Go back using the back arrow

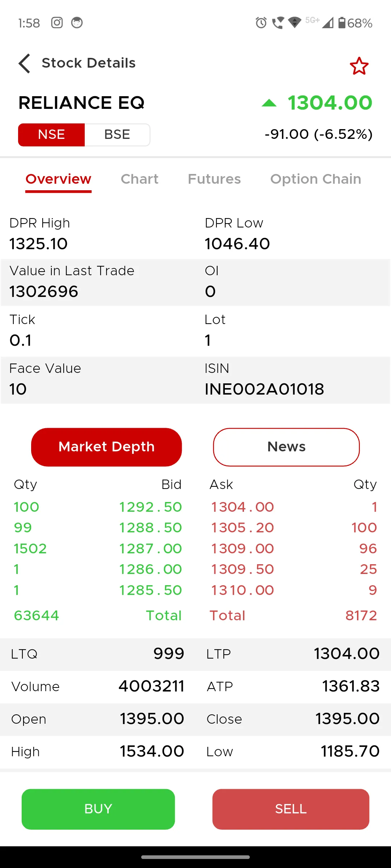[24, 63]
